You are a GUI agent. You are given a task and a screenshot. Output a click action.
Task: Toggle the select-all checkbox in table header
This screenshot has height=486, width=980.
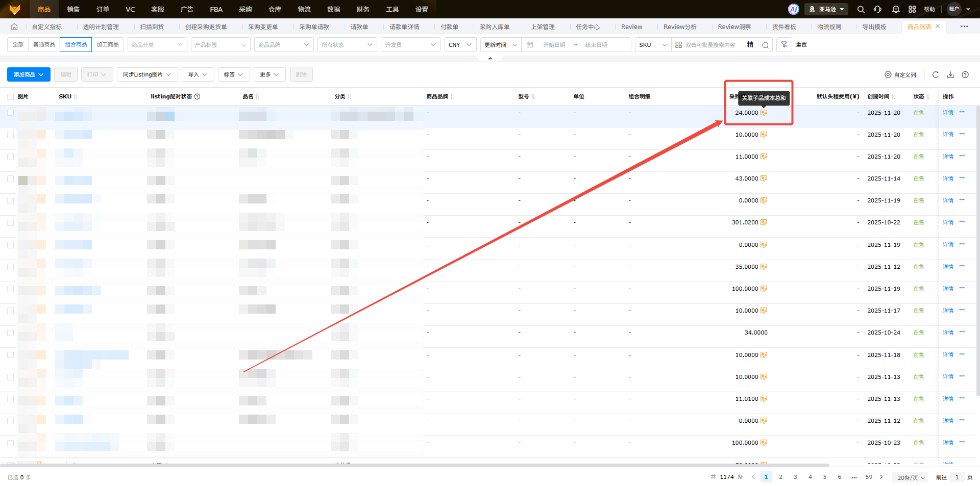click(x=10, y=96)
